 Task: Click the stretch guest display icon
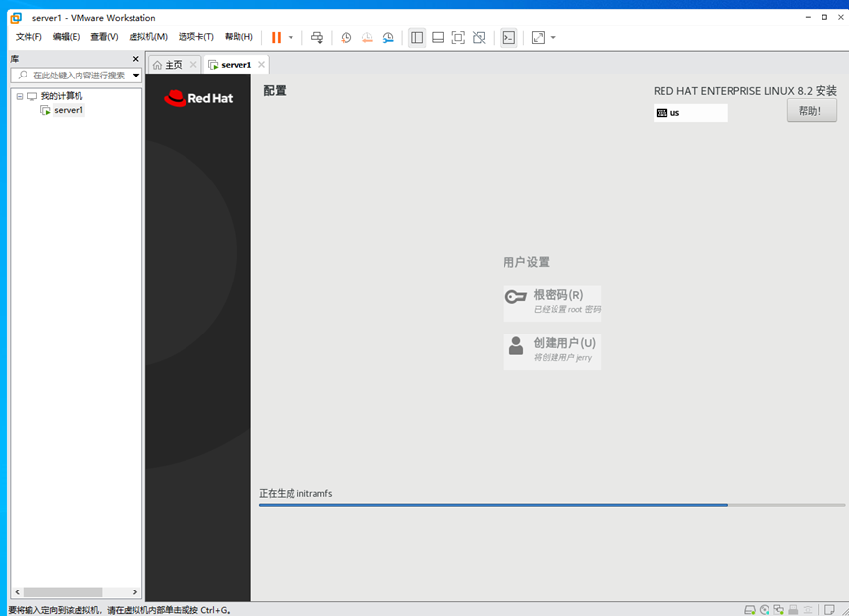point(538,38)
